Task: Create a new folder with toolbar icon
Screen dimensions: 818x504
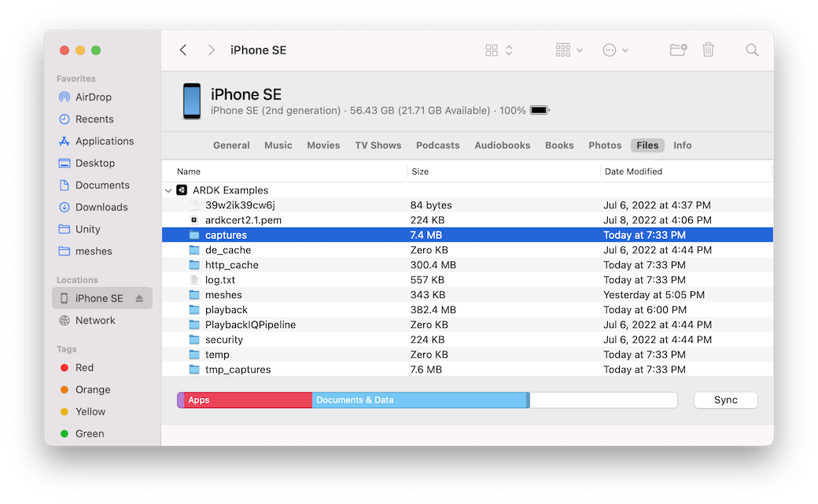Action: click(678, 50)
